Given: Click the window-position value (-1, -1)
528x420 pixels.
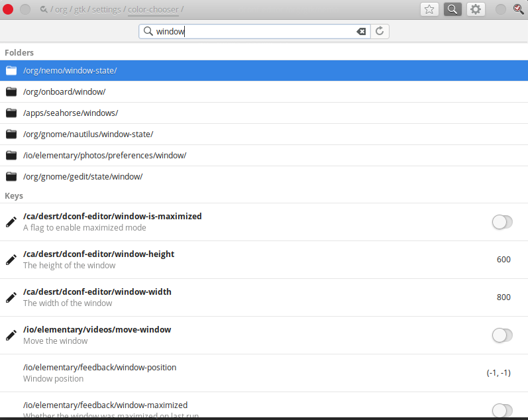Looking at the screenshot, I should pos(499,373).
